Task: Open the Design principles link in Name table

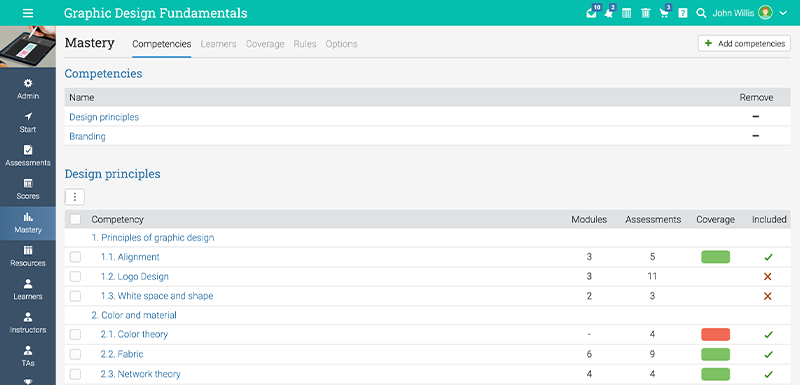Action: pos(104,117)
